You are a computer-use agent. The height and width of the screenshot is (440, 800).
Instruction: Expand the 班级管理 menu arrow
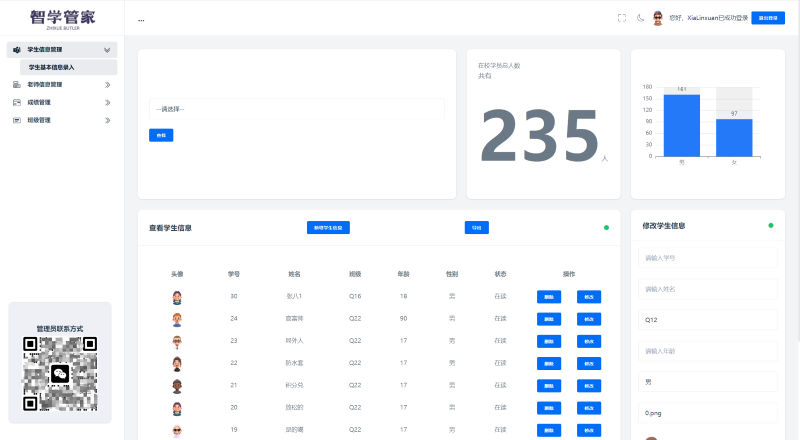click(107, 120)
